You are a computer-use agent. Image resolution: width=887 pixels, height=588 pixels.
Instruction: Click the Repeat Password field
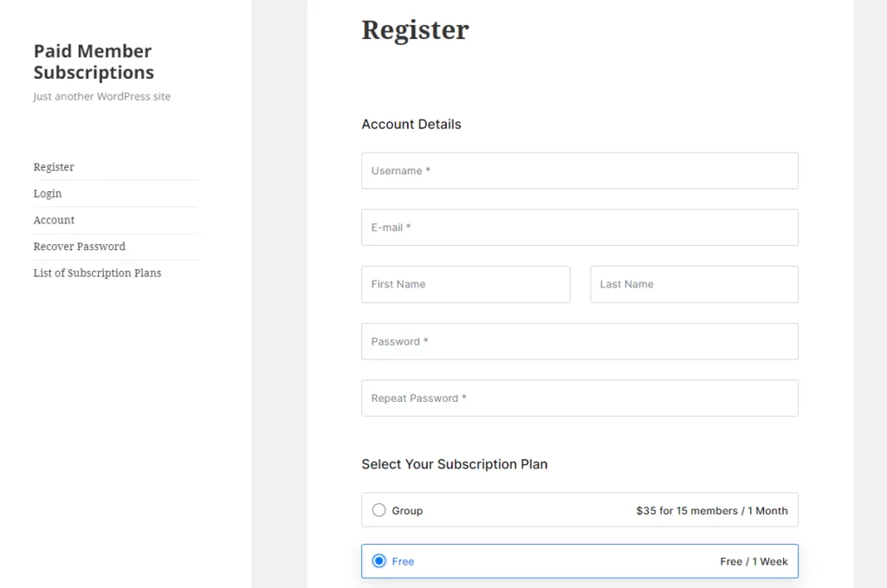point(579,398)
